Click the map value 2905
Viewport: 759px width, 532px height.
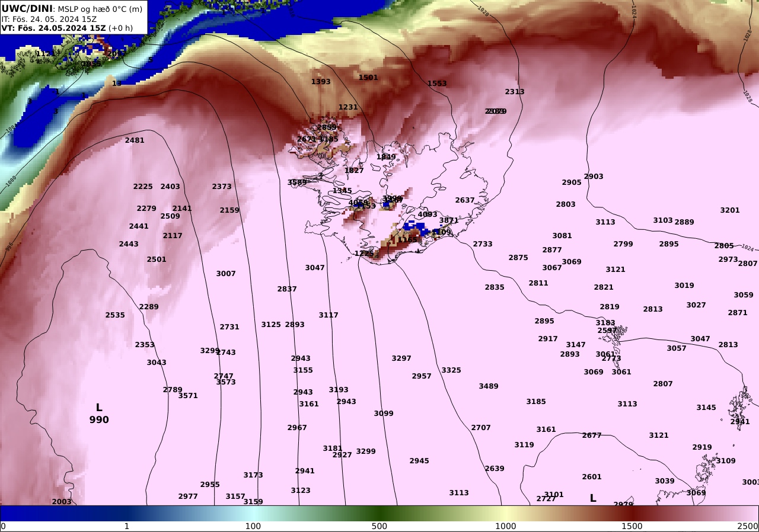[572, 182]
